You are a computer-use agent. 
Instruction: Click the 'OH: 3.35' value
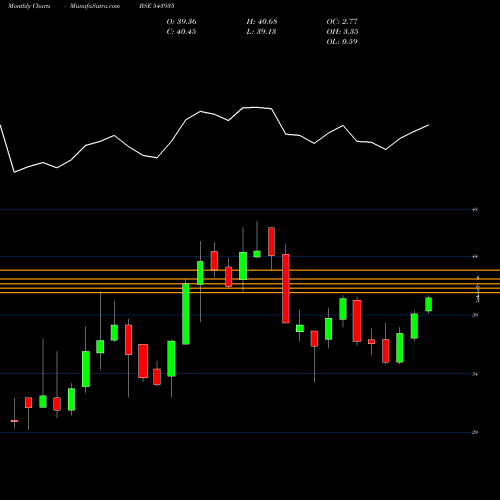click(342, 32)
